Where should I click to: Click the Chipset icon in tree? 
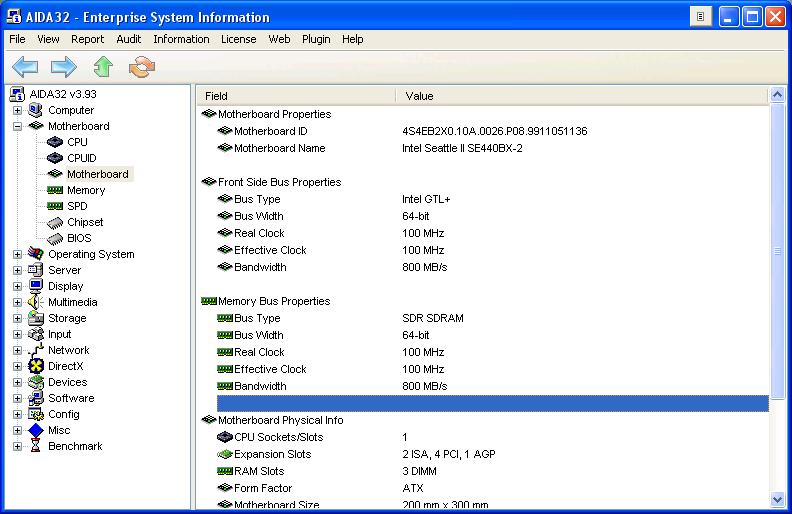pos(55,222)
